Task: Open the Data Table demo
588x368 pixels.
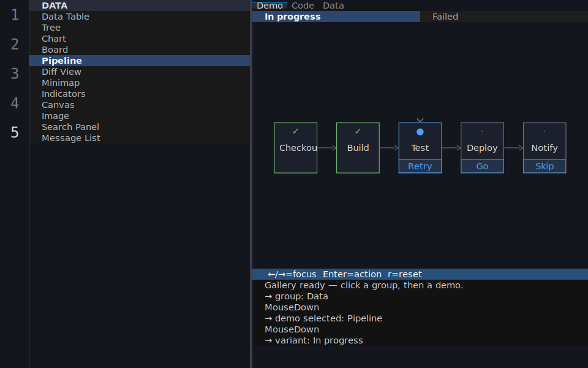Action: [140, 17]
